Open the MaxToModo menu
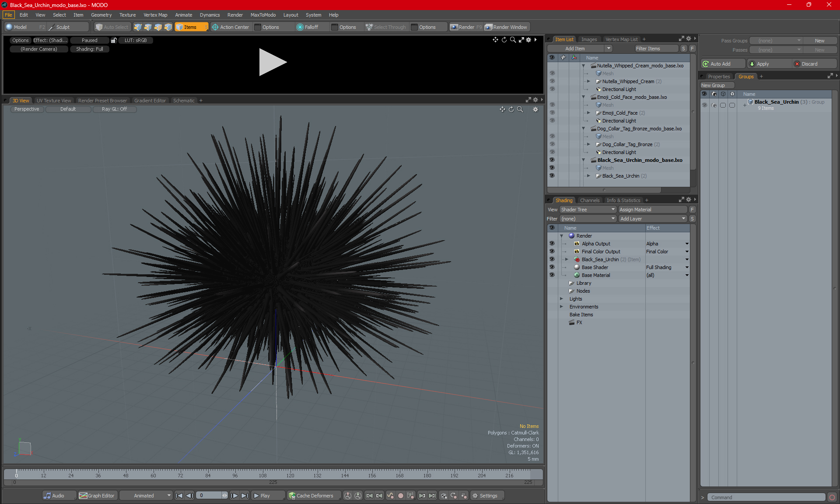The width and height of the screenshot is (840, 504). (263, 15)
